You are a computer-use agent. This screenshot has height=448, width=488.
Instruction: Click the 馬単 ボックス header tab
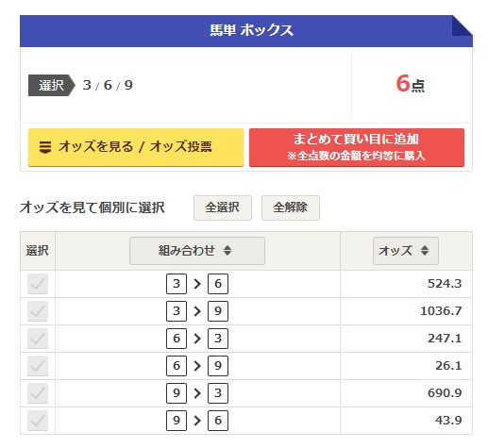(246, 31)
